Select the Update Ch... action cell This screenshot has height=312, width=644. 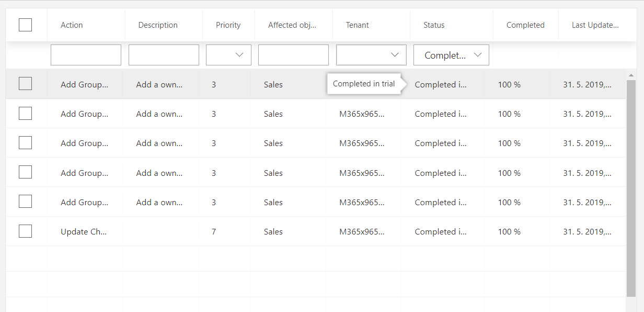point(84,232)
